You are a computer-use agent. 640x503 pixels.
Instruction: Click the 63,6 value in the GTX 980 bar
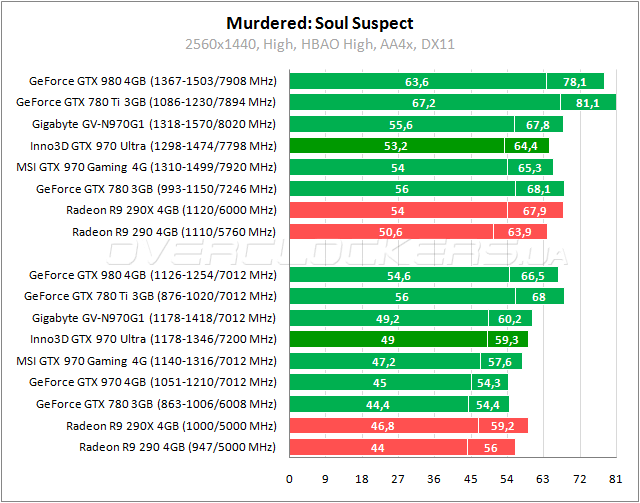pyautogui.click(x=417, y=82)
